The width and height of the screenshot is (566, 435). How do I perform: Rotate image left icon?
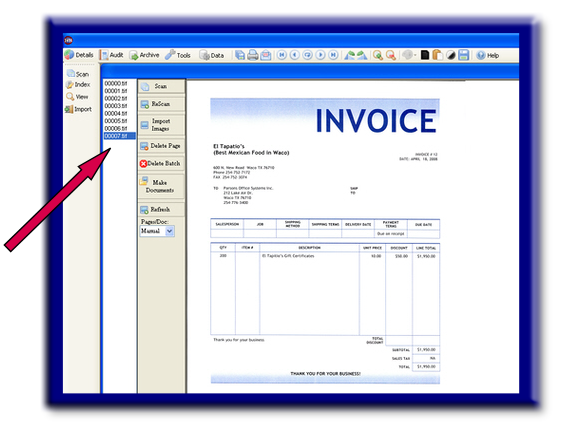point(349,55)
